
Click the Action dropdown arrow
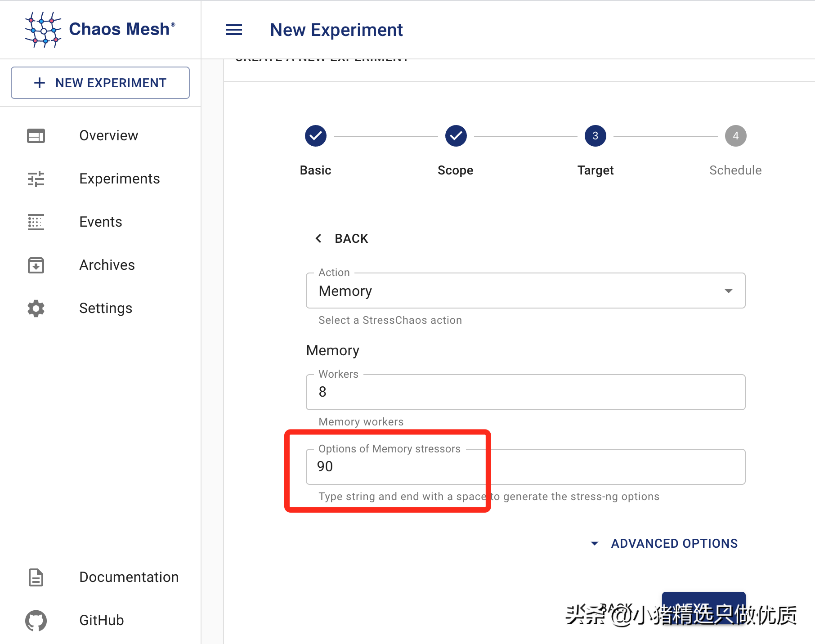(729, 291)
